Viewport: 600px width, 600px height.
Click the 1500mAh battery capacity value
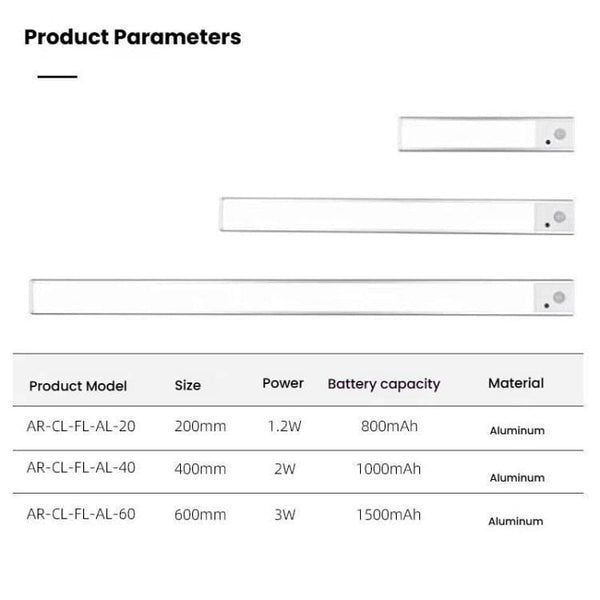[x=389, y=515]
